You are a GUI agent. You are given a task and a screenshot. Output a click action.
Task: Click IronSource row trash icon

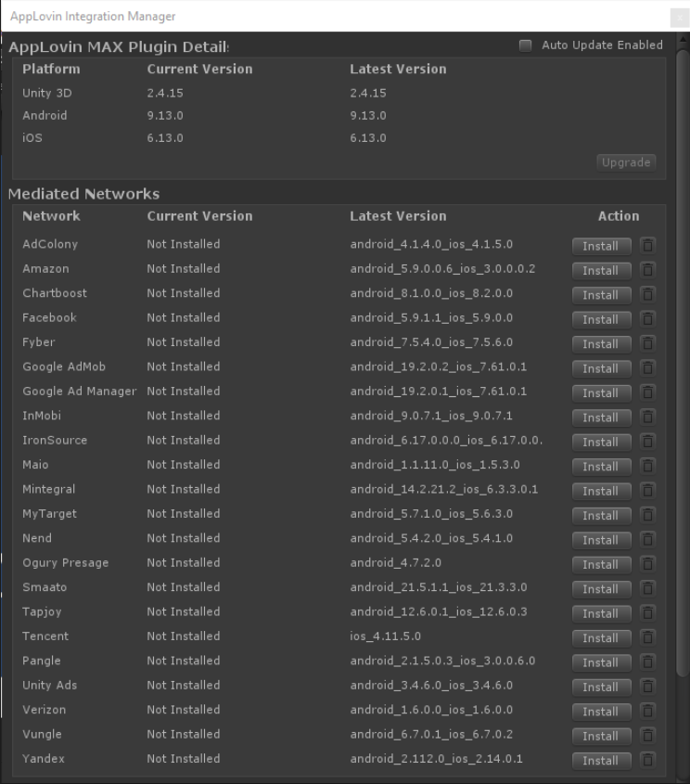coord(647,442)
